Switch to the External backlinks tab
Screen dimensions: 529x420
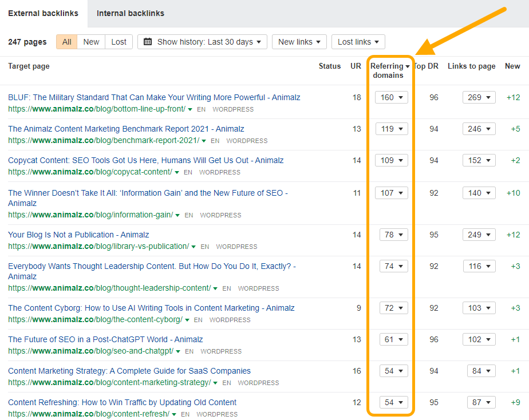[43, 13]
